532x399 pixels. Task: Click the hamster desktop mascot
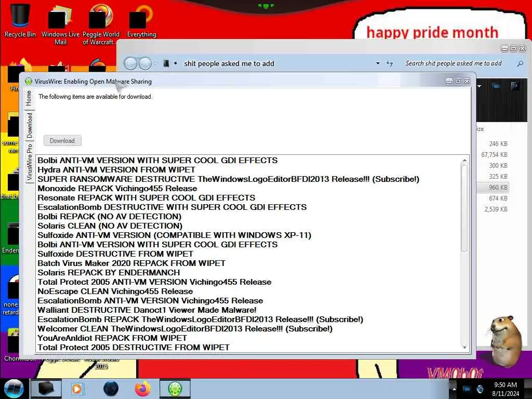click(506, 341)
